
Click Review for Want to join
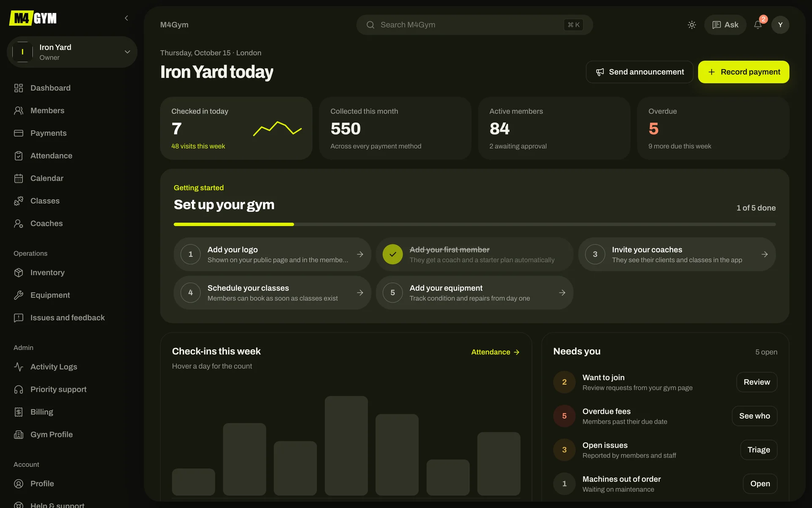coord(757,382)
